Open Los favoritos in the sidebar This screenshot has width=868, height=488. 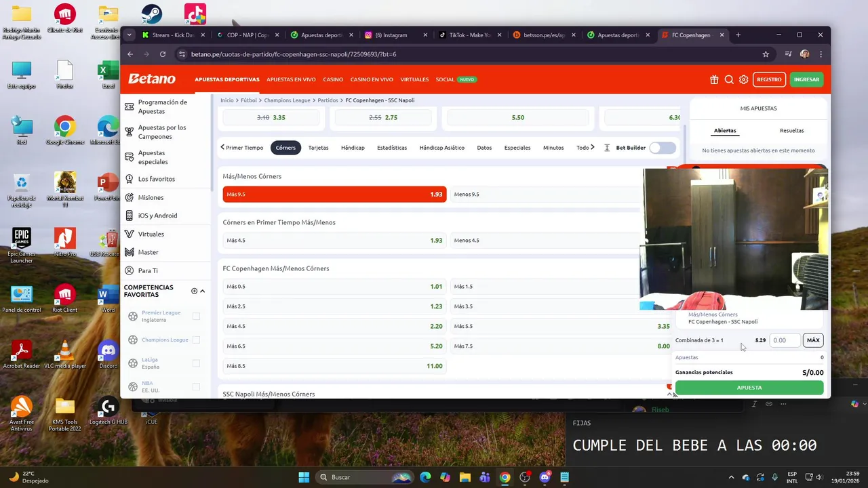tap(156, 179)
